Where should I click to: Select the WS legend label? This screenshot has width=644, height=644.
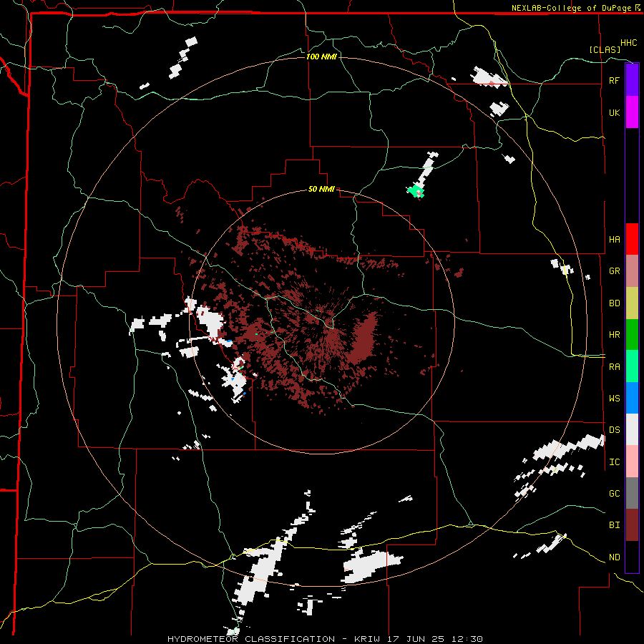tap(614, 399)
